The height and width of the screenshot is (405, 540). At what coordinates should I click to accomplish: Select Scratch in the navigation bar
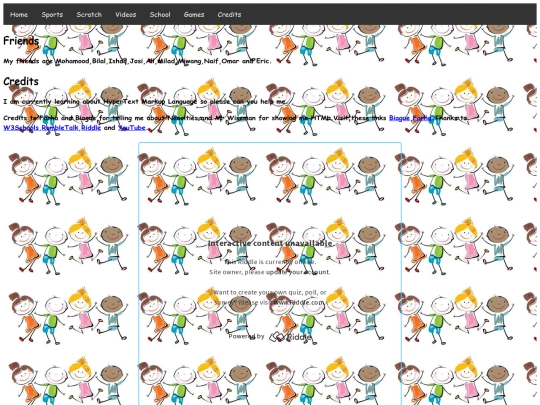[89, 14]
